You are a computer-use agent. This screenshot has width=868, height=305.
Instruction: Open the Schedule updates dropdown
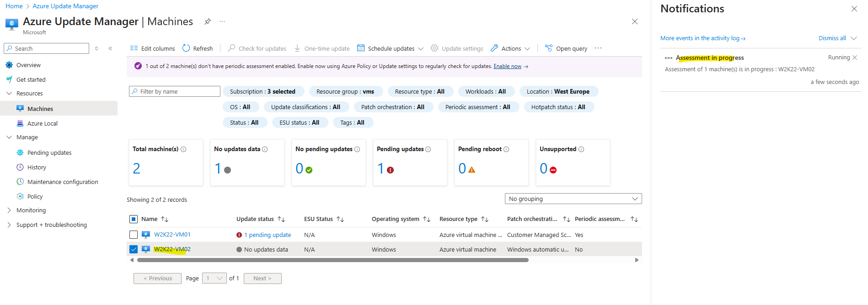[390, 48]
